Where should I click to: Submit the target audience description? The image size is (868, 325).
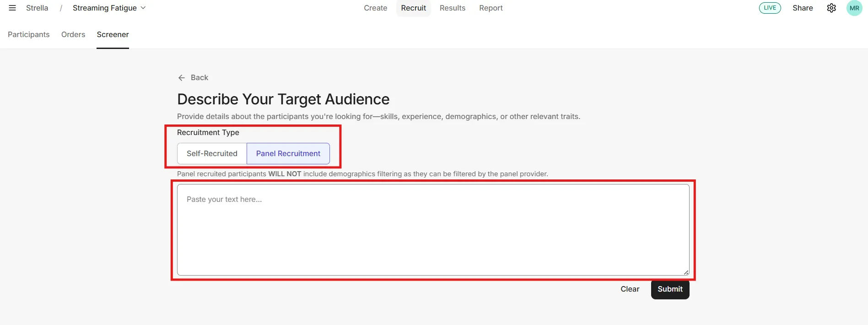click(670, 289)
